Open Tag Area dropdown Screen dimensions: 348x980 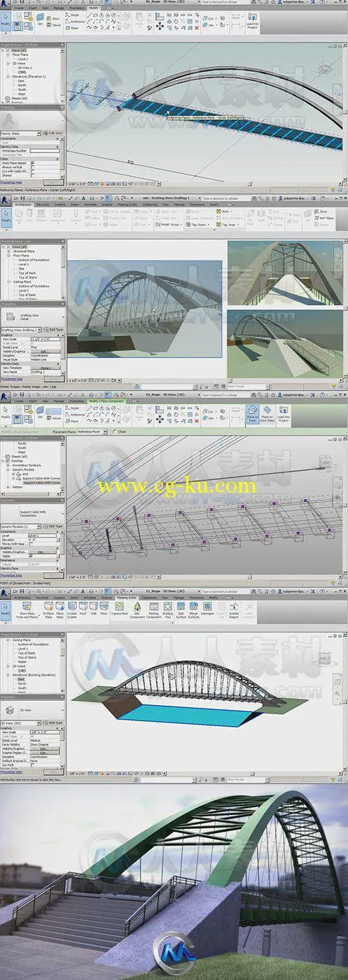click(227, 225)
